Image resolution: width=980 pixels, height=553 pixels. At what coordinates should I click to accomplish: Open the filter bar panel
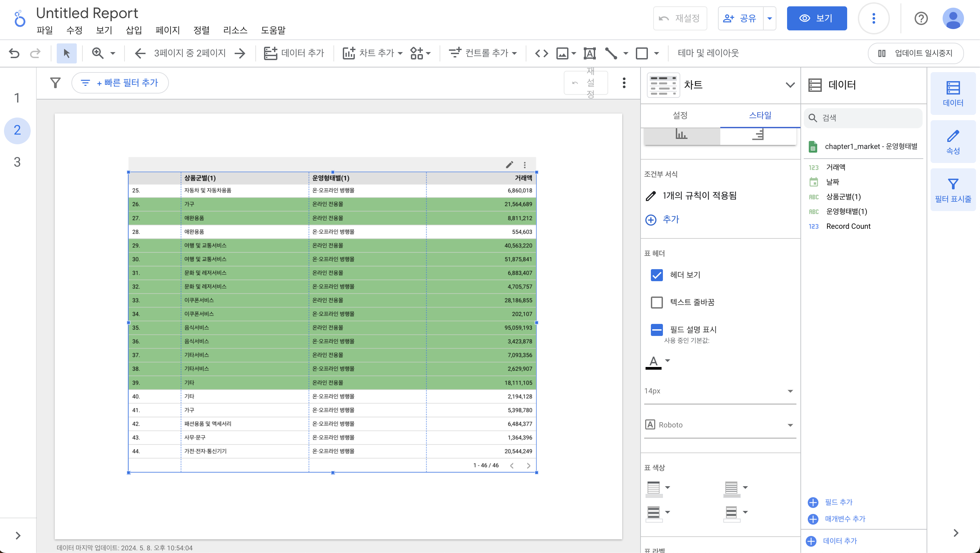tap(953, 190)
